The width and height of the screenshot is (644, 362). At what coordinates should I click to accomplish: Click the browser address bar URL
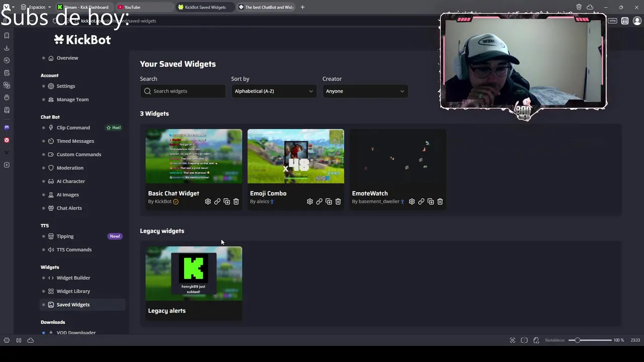pos(119,21)
